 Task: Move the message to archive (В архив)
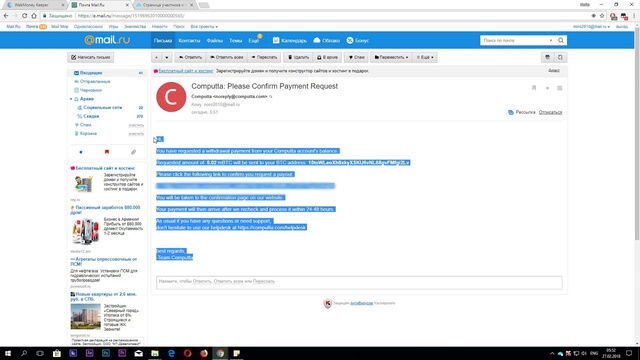point(327,57)
